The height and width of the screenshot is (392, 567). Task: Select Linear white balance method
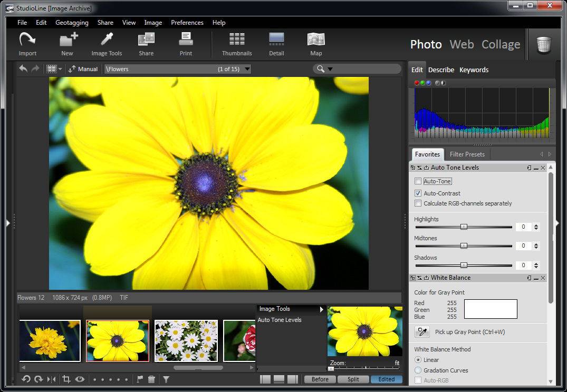(x=418, y=360)
